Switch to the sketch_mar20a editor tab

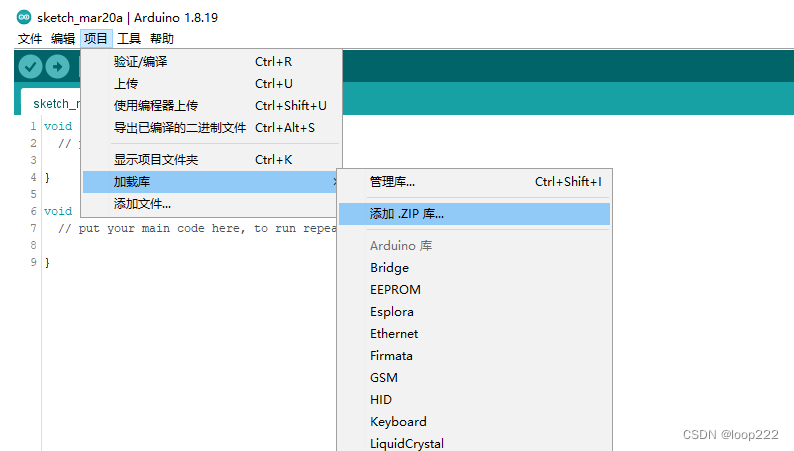pos(51,103)
